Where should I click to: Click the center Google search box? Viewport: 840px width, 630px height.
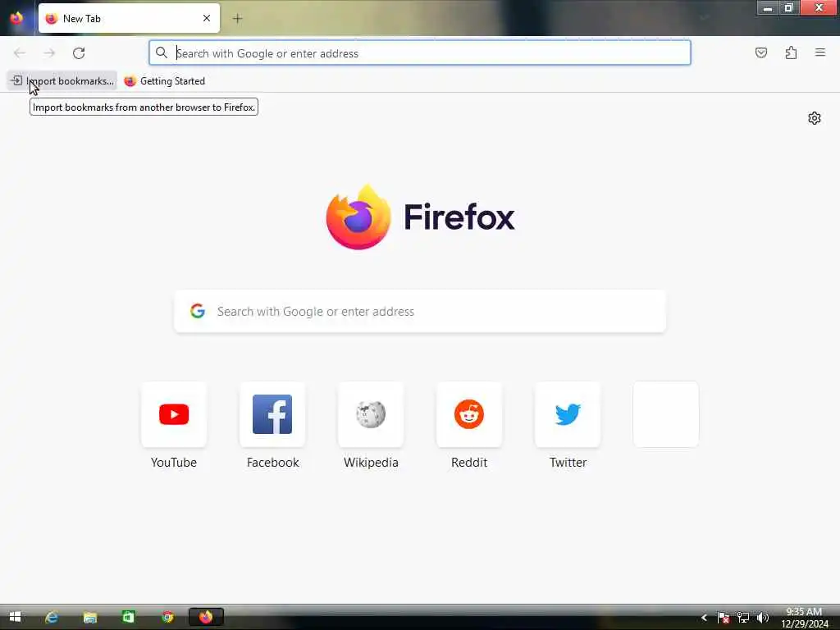click(x=420, y=311)
